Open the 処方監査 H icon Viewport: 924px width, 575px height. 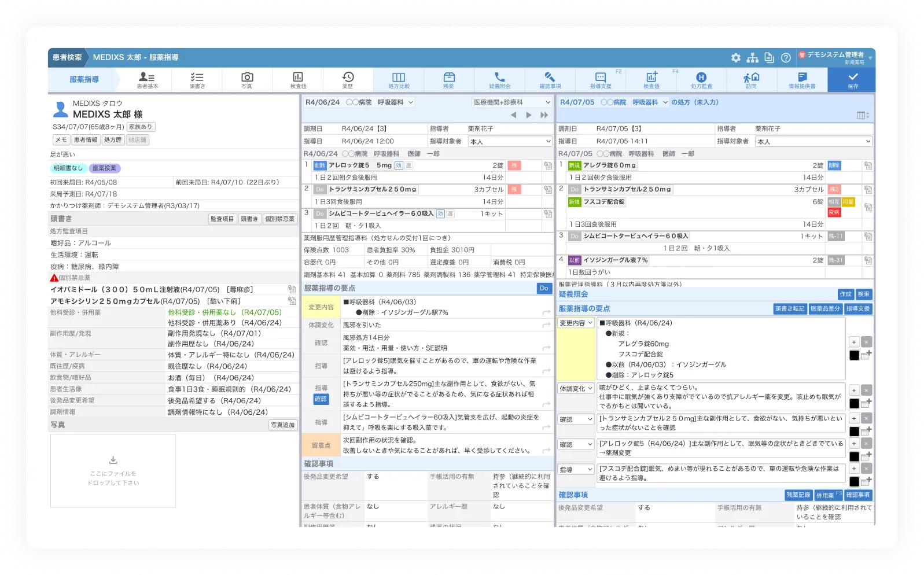tap(701, 80)
